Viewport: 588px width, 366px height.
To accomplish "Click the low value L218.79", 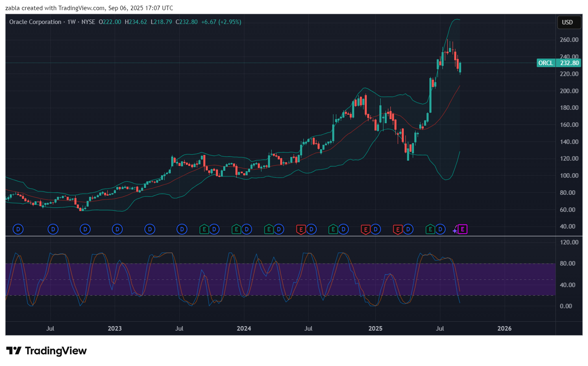I will [x=161, y=22].
